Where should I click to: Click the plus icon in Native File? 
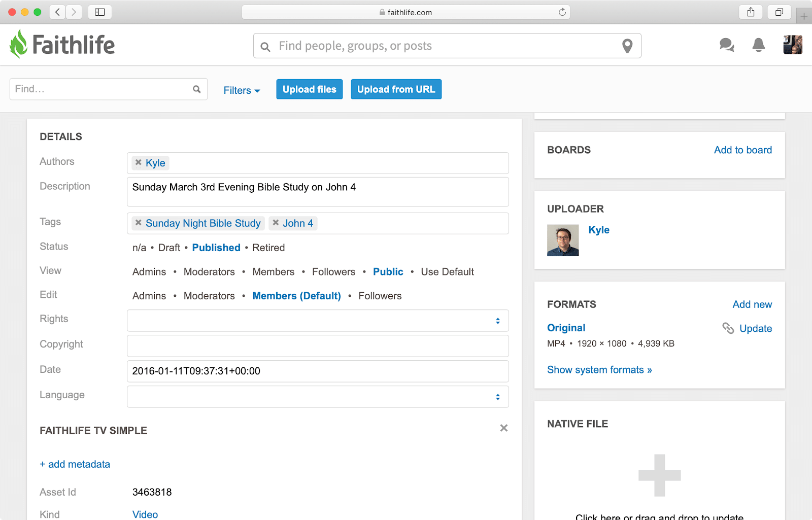pyautogui.click(x=659, y=475)
